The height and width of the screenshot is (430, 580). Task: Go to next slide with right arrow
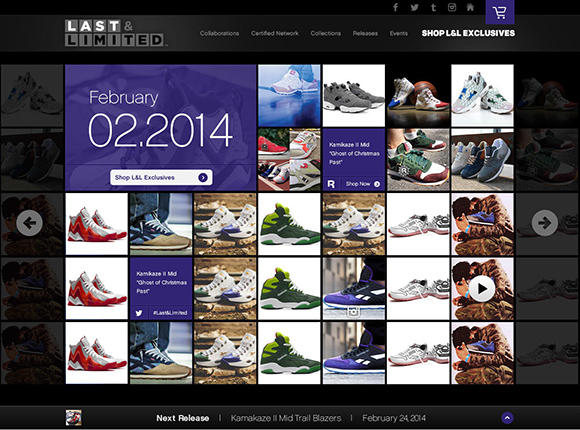(x=544, y=223)
